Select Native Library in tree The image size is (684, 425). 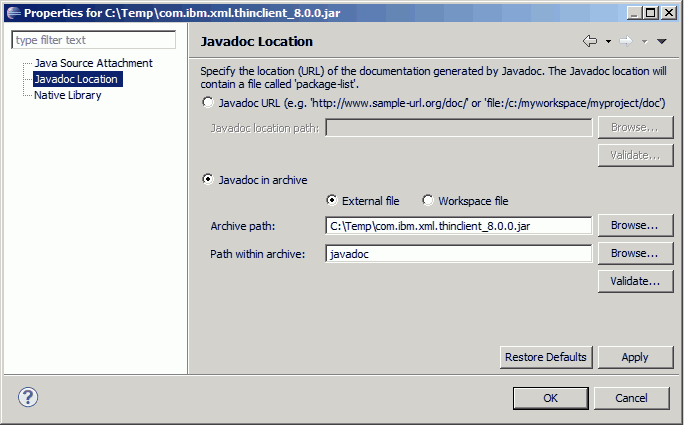tap(68, 95)
